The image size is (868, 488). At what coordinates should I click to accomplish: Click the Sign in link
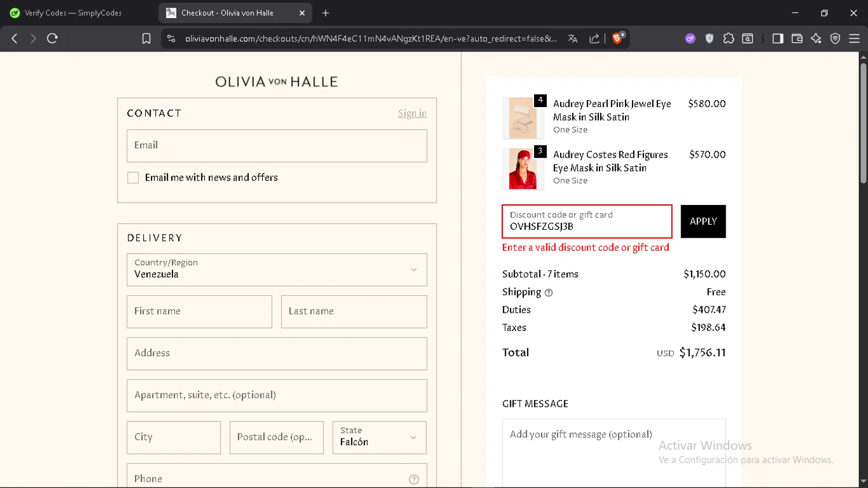coord(412,113)
